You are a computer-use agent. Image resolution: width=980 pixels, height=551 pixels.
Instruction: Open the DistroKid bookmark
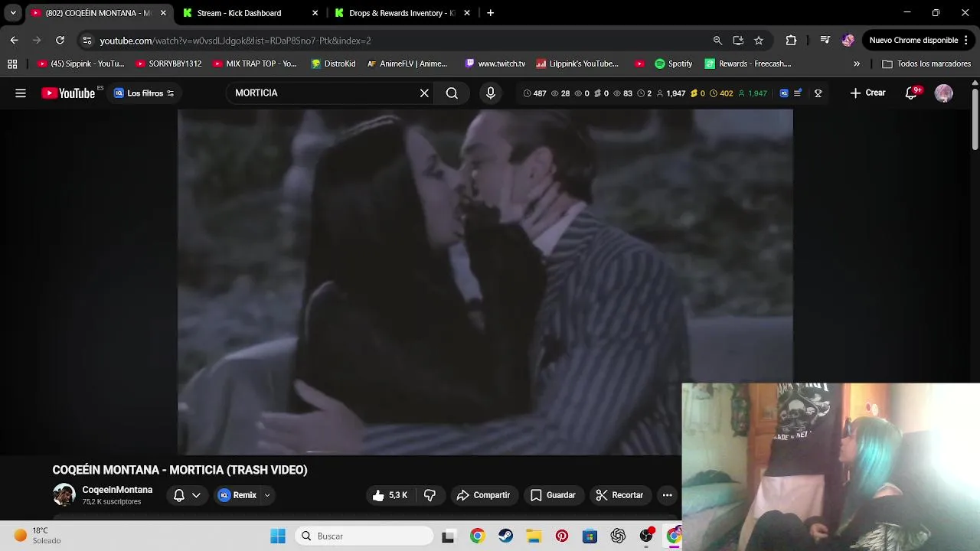click(x=333, y=64)
